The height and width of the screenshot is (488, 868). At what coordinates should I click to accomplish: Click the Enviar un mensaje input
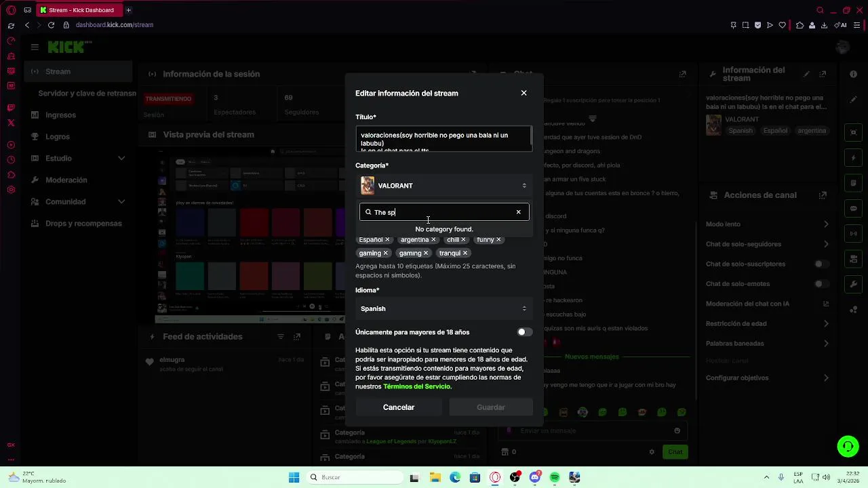[x=593, y=430]
